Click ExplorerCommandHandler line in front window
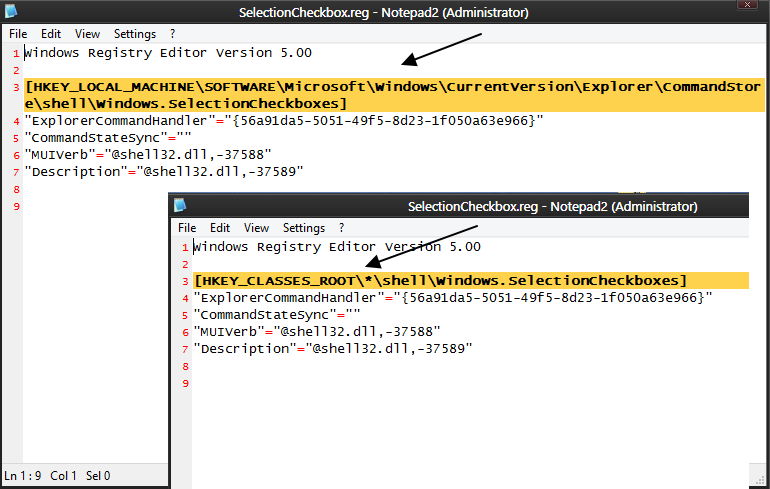The width and height of the screenshot is (770, 489). 453,298
